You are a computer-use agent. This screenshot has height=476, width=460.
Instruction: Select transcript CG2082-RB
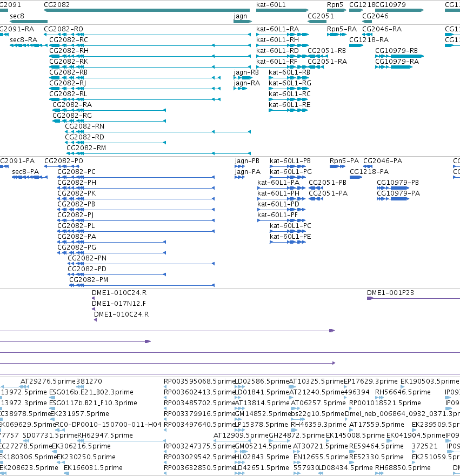click(135, 78)
